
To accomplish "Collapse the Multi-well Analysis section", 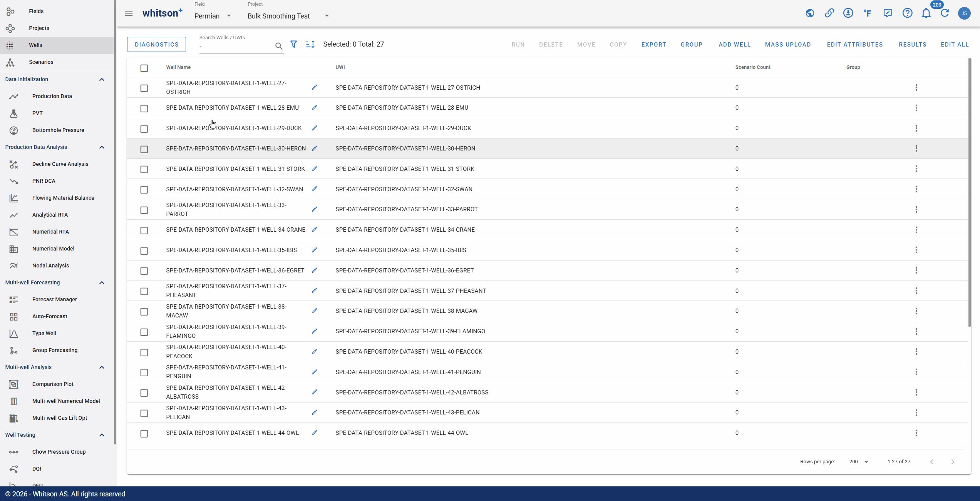I will [x=102, y=367].
